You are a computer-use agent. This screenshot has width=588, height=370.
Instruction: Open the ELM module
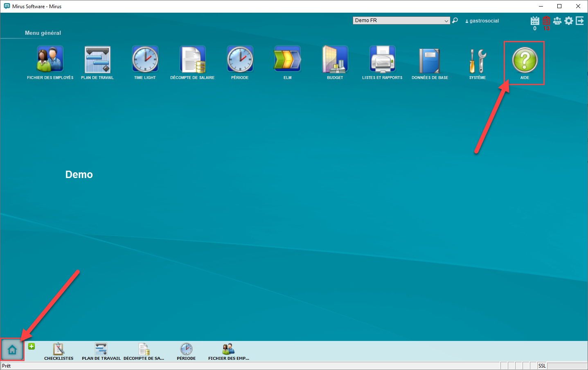coord(287,63)
